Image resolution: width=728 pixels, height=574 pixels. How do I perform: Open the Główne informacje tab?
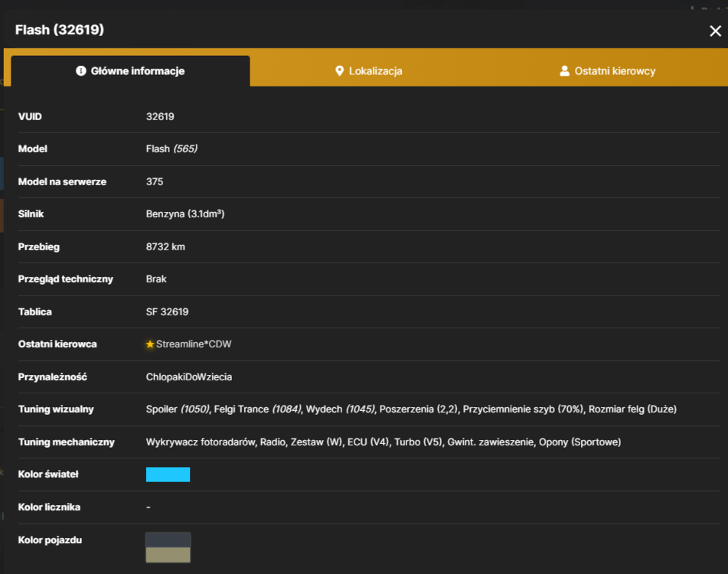click(130, 71)
